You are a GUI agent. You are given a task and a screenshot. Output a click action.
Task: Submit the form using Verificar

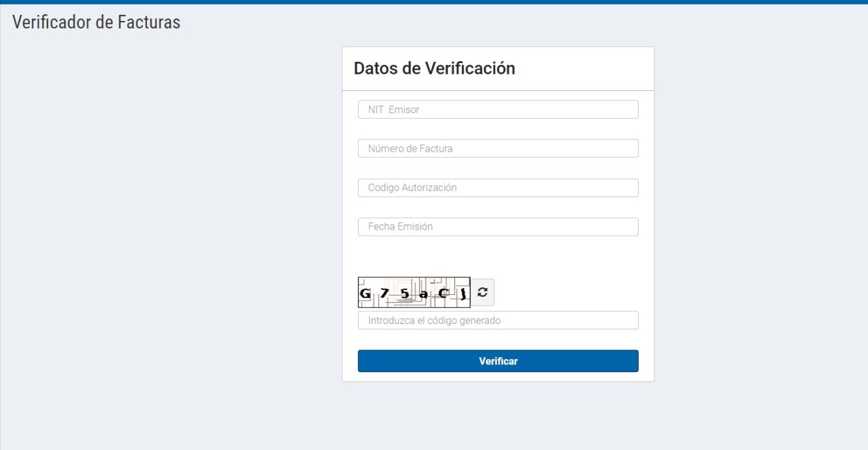[498, 361]
